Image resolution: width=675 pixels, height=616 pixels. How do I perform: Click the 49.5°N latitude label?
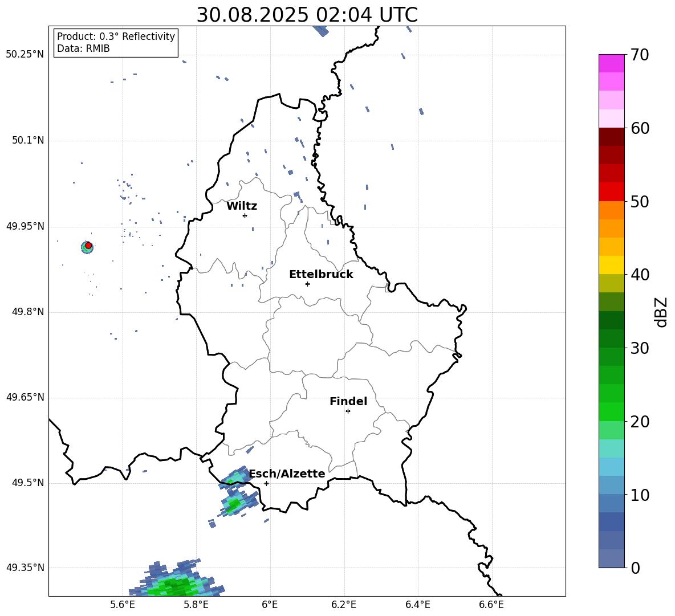point(28,483)
